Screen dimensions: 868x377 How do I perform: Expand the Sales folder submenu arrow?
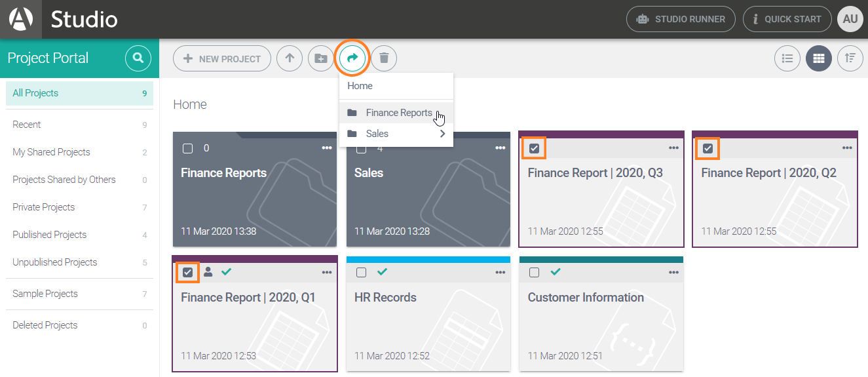coord(443,134)
